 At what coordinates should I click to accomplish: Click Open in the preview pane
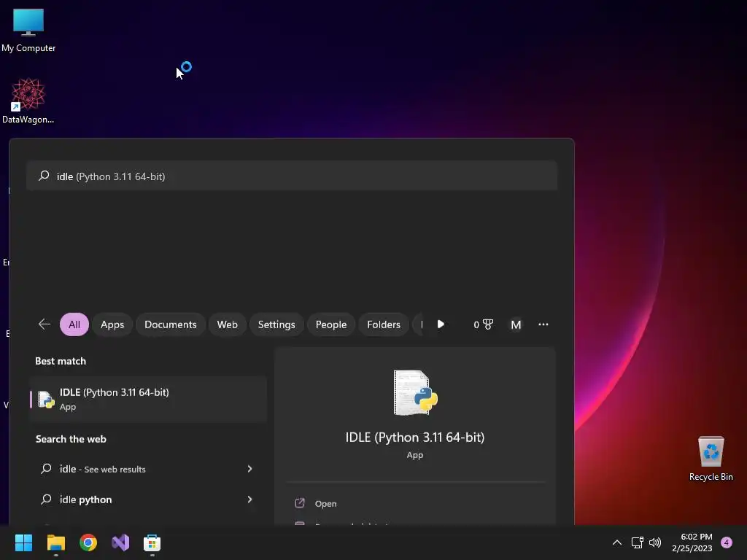point(325,503)
